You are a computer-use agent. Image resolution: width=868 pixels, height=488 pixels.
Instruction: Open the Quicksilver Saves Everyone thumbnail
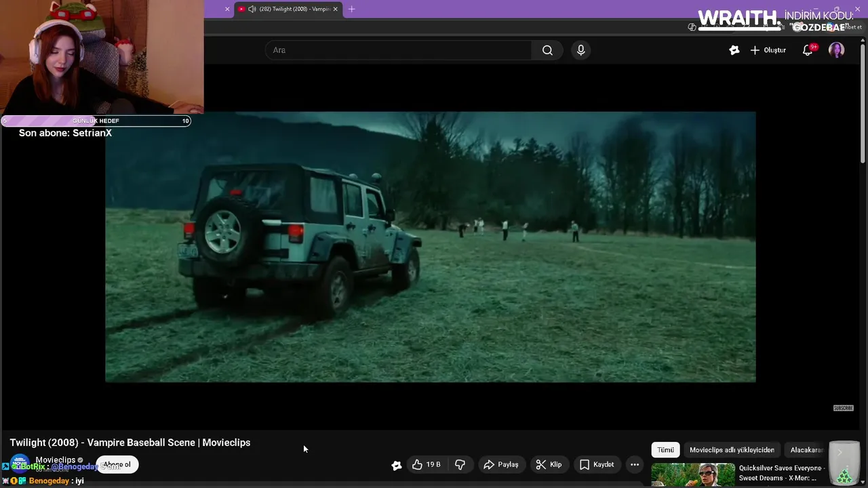tap(693, 474)
